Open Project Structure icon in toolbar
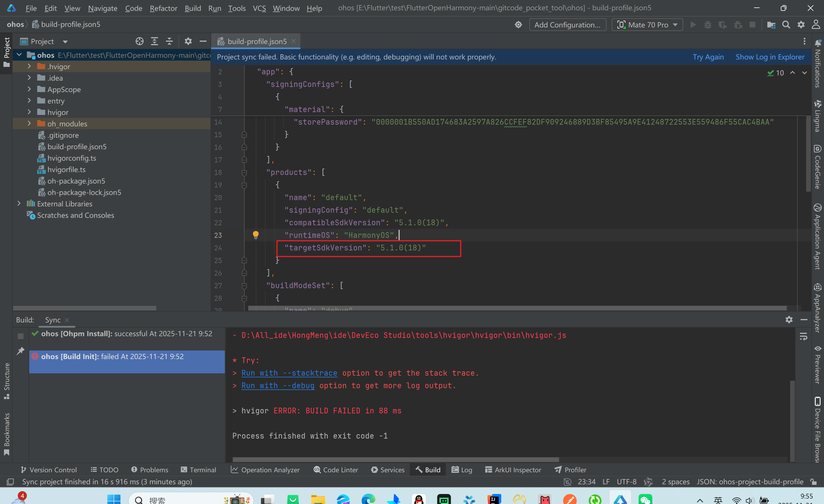This screenshot has width=824, height=504. coord(771,25)
